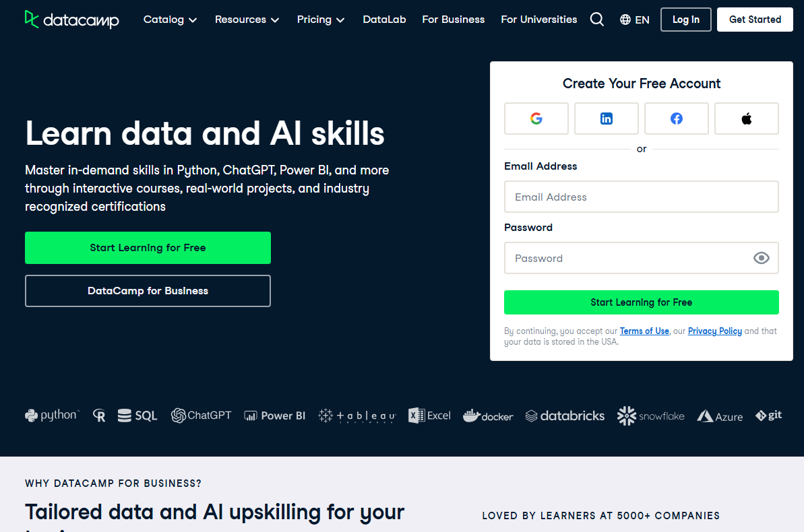Viewport: 804px width, 532px height.
Task: Navigate to For Universities
Action: click(538, 20)
